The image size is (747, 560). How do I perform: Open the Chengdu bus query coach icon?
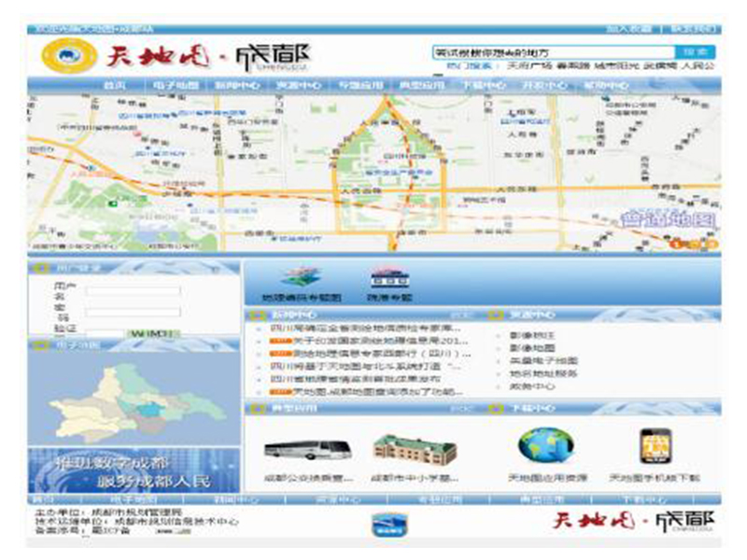pos(308,449)
